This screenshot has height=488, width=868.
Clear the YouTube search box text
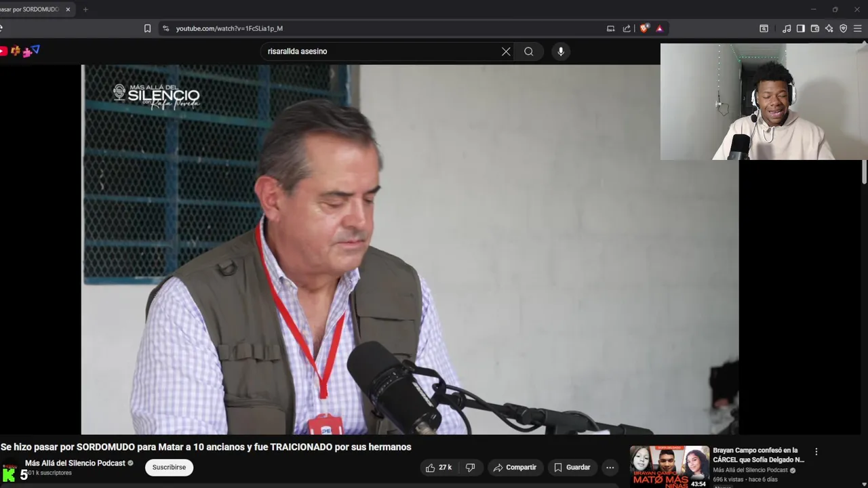click(506, 52)
